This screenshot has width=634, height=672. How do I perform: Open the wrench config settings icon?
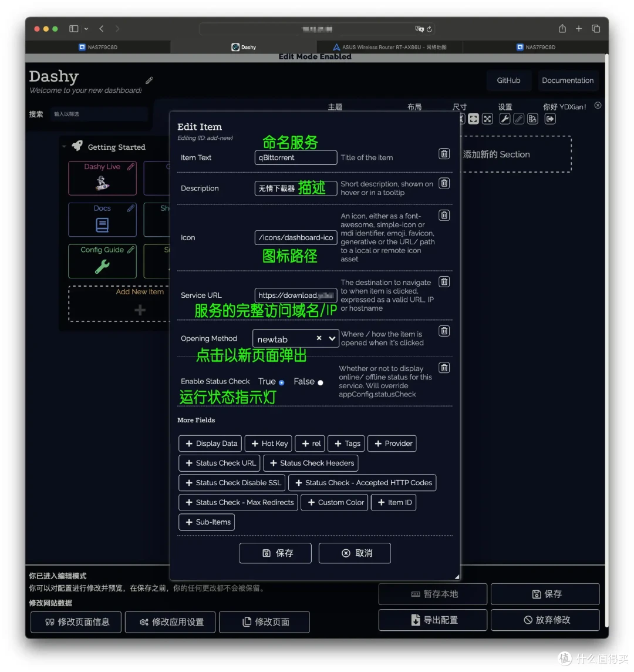pyautogui.click(x=505, y=119)
